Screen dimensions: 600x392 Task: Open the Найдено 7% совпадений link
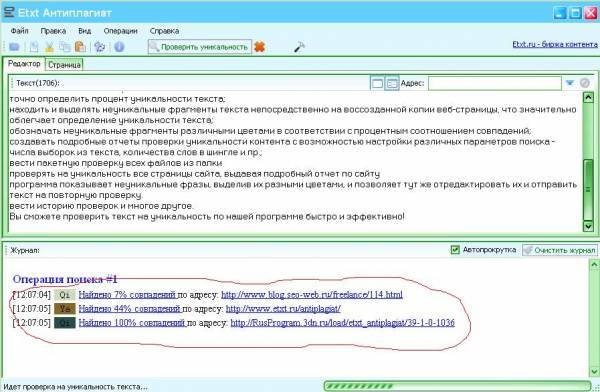(x=127, y=295)
